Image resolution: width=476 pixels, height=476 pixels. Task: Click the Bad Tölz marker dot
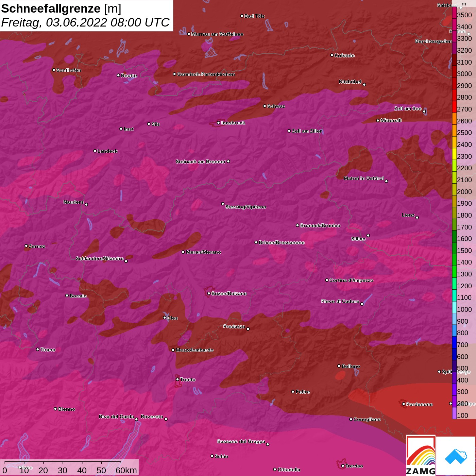point(242,16)
